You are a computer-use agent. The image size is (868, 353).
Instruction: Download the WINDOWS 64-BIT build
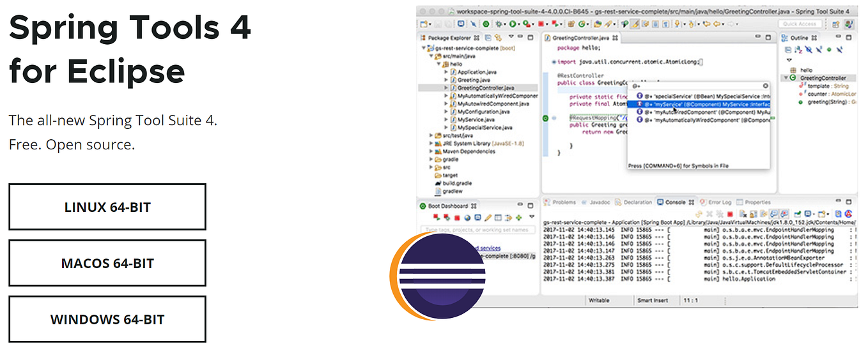coord(107,319)
